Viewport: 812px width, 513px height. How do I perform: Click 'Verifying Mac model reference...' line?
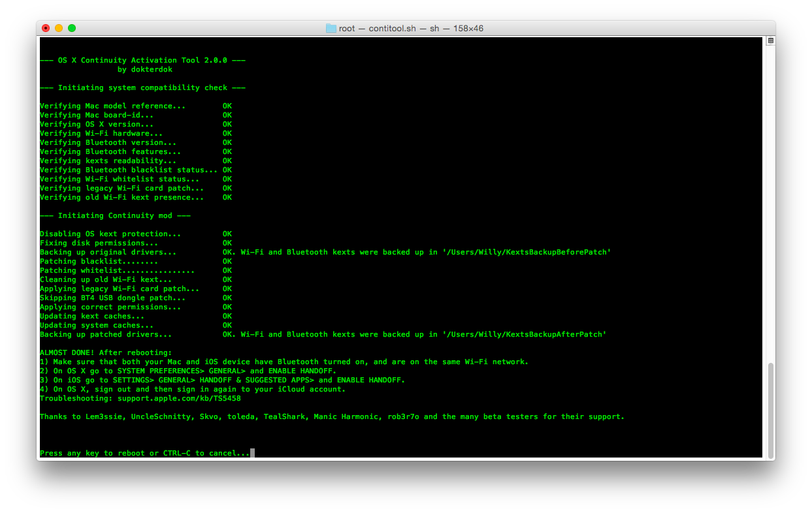tap(136, 106)
